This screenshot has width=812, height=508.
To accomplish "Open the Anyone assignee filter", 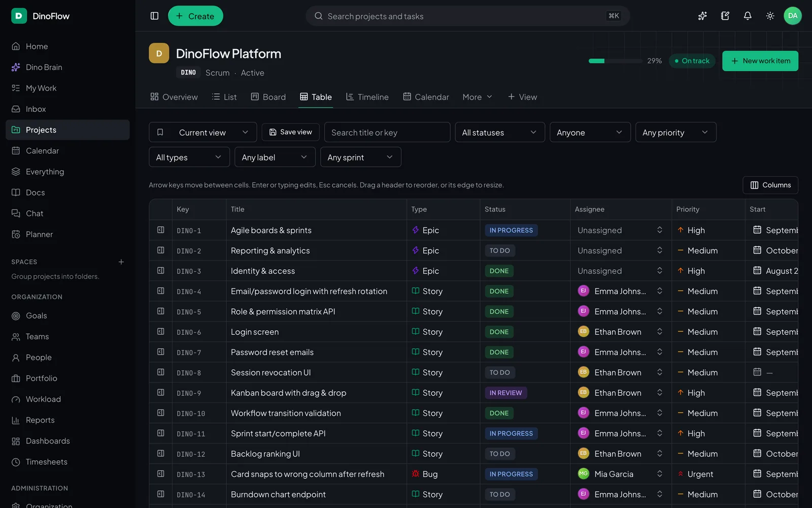I will 590,132.
